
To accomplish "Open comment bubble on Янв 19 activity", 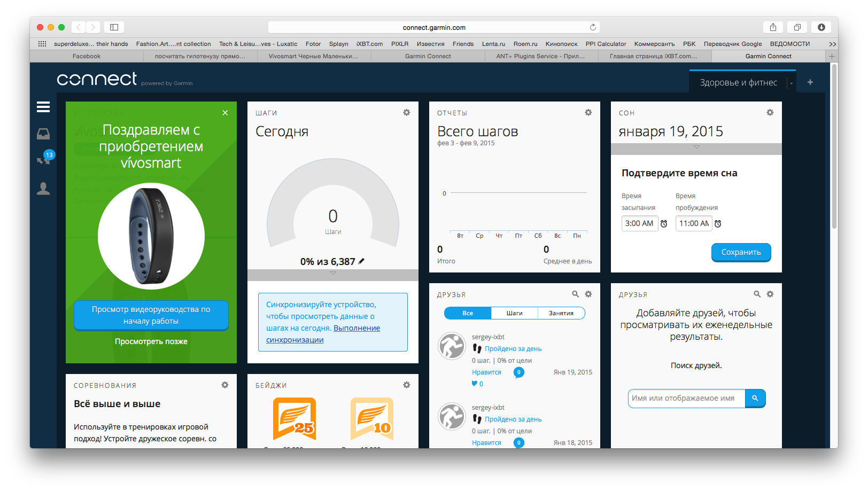I will (x=518, y=372).
